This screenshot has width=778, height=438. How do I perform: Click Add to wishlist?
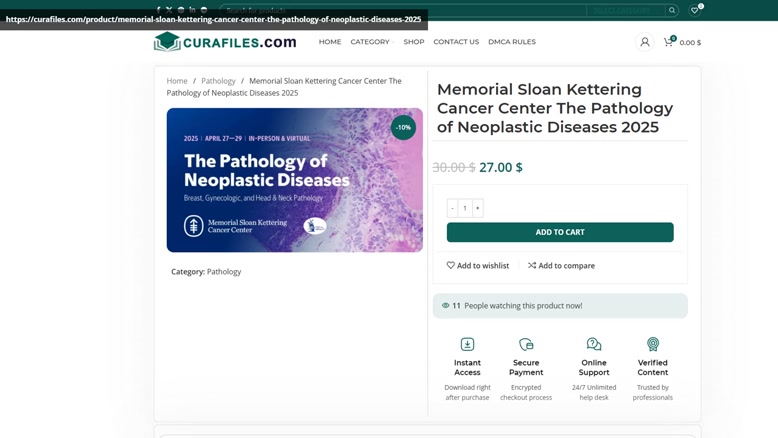[478, 265]
